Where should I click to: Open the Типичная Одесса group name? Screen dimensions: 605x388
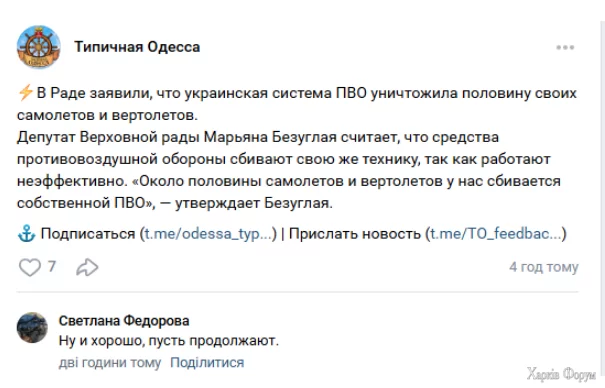click(x=137, y=47)
